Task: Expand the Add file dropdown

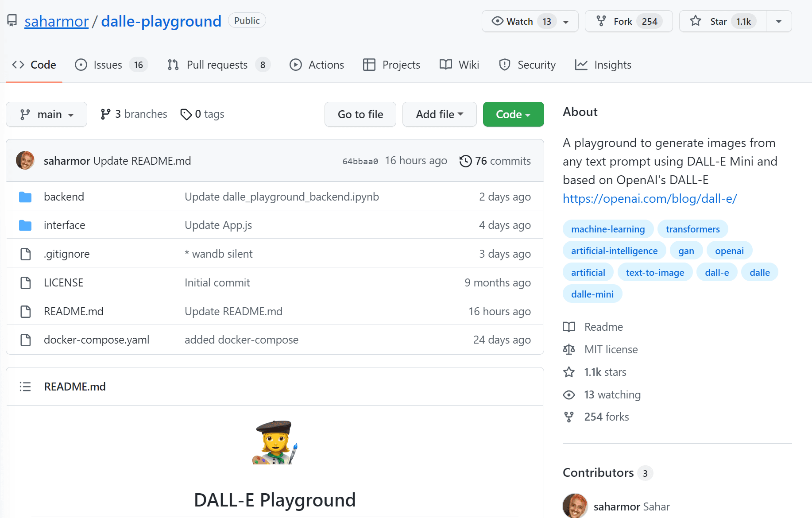Action: 439,114
